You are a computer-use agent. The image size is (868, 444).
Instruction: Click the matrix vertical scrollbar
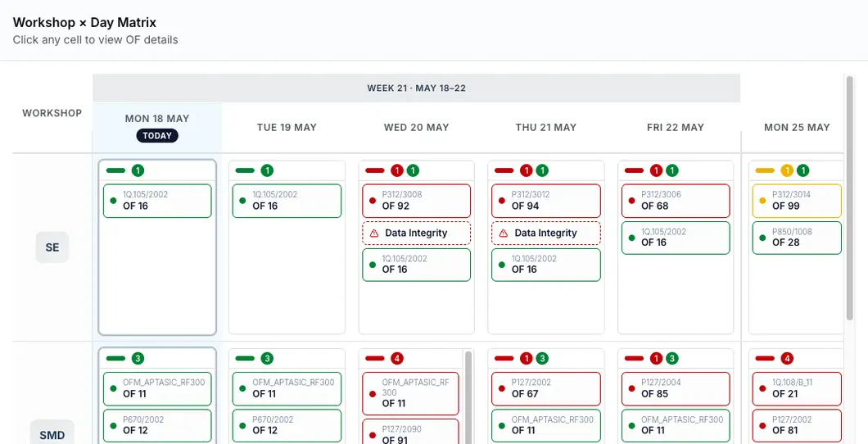(850, 198)
